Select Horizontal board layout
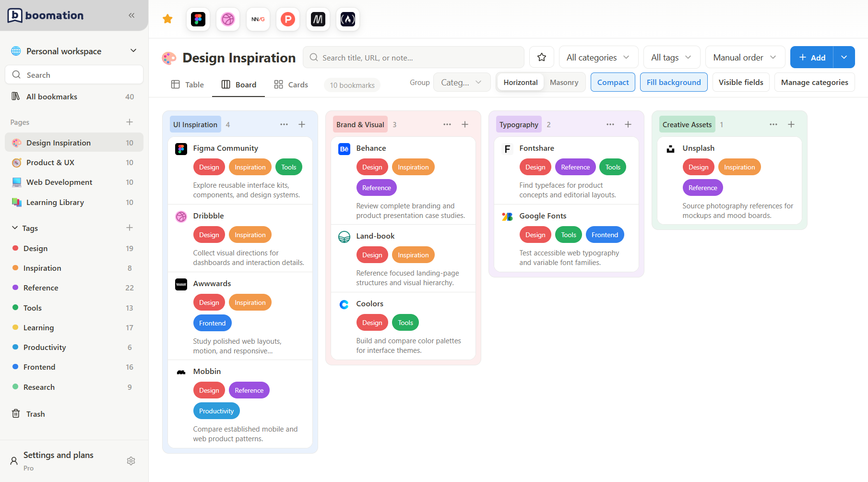The image size is (868, 482). coord(521,82)
